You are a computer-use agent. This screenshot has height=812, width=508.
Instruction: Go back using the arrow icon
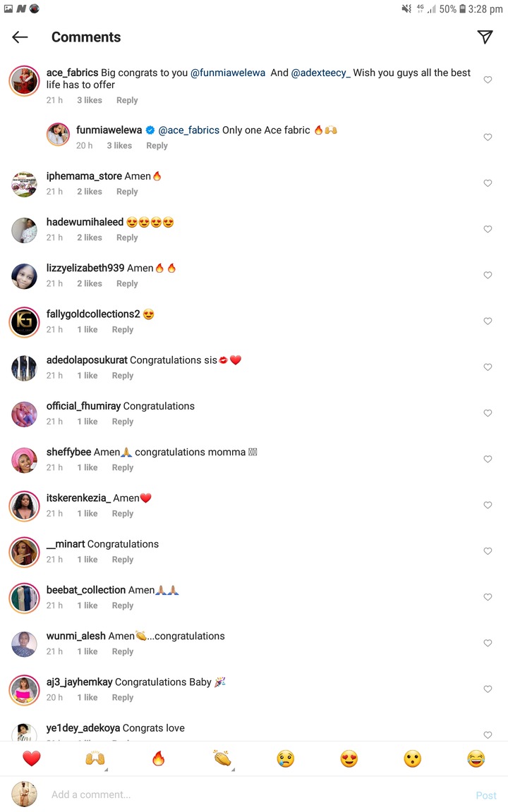click(20, 37)
